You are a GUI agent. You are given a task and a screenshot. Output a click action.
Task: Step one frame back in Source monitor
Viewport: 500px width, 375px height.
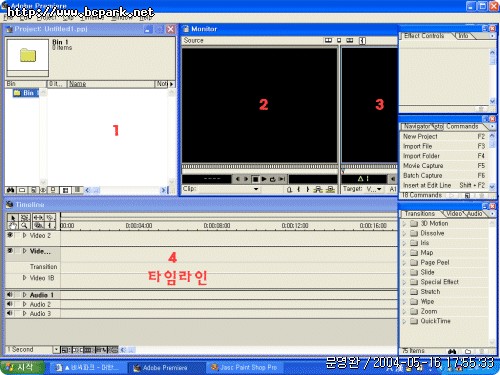[237, 179]
